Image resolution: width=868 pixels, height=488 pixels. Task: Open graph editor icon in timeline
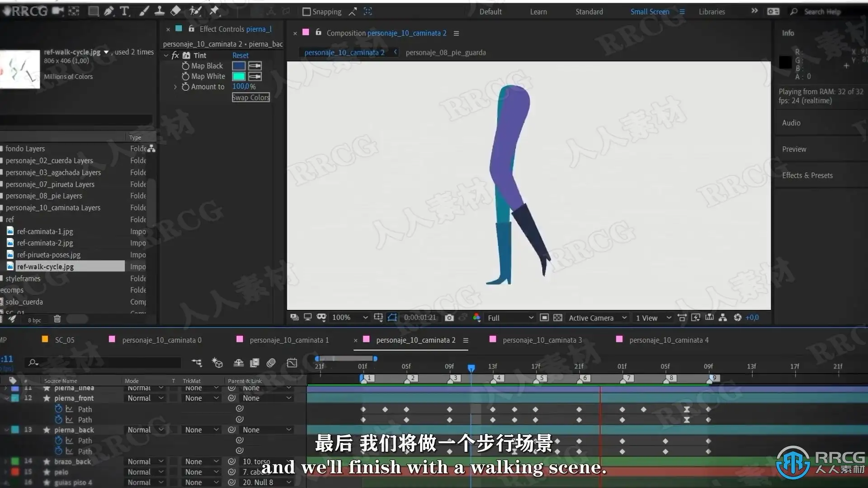(x=292, y=363)
